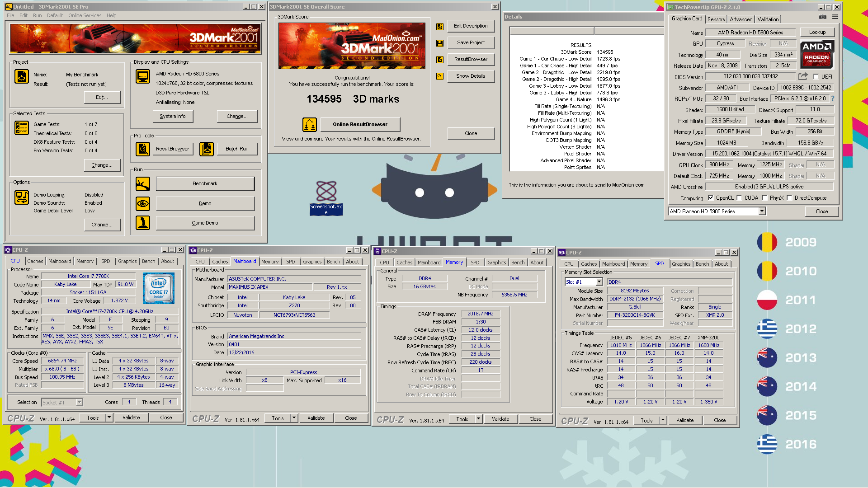Switch to the Validation tab in GPU-Z
This screenshot has height=488, width=868.
(x=768, y=19)
